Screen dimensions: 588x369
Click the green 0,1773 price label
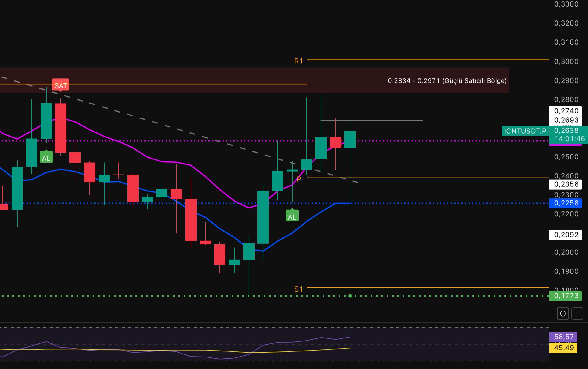click(565, 296)
